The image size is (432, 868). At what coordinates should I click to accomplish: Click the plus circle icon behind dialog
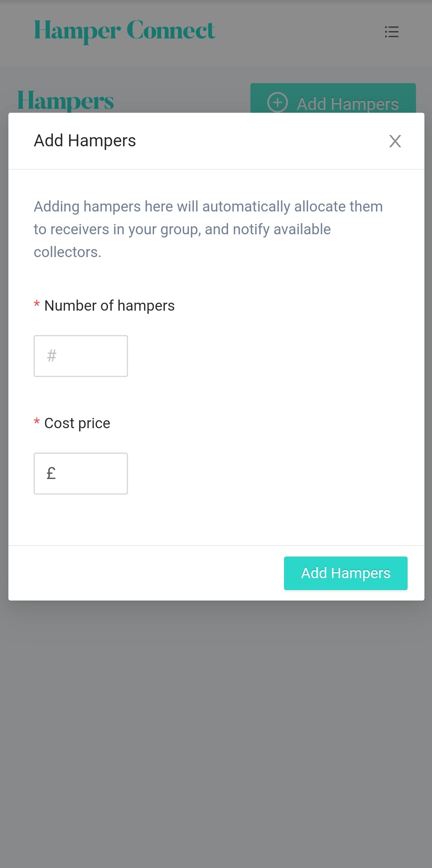[277, 102]
